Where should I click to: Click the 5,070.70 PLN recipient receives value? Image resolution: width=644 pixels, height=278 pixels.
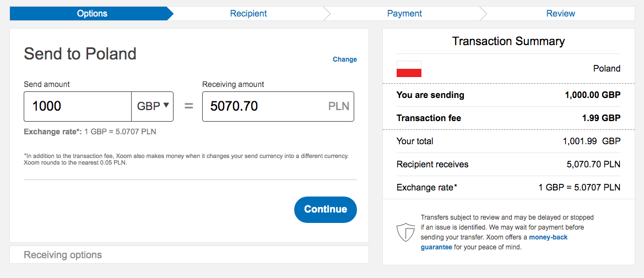[x=593, y=165]
